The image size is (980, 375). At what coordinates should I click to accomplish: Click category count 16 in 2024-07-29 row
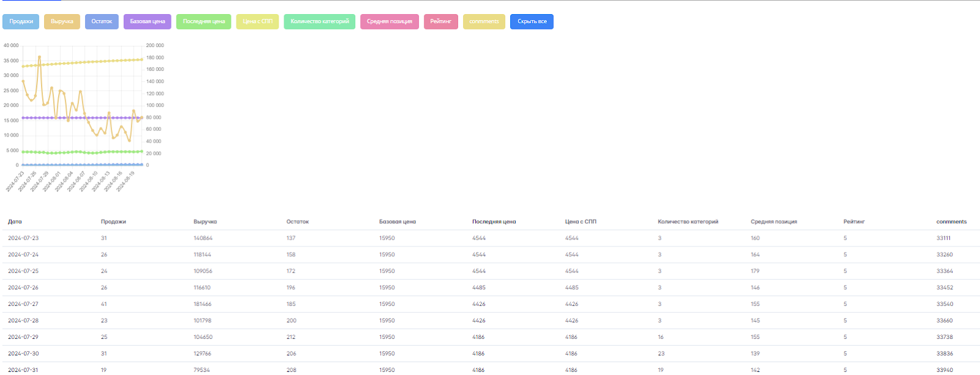coord(661,337)
